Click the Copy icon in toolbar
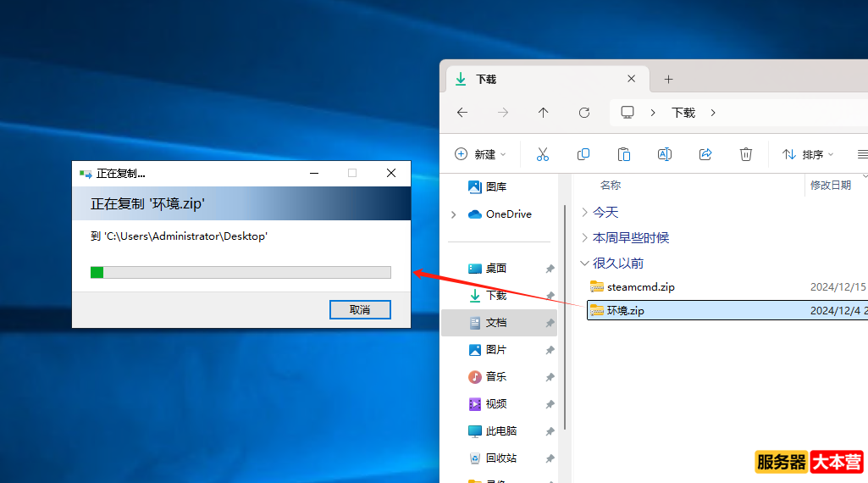 pos(583,154)
